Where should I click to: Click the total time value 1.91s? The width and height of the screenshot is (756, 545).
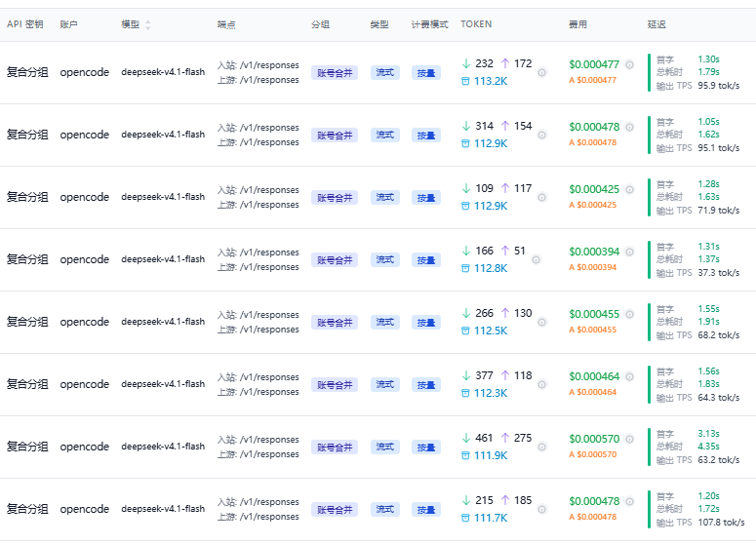(708, 322)
